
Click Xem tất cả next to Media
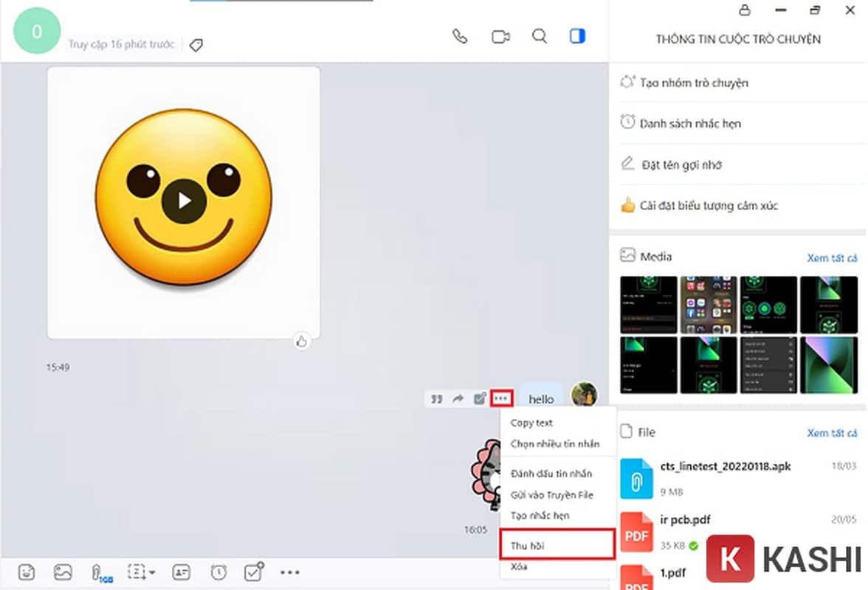pyautogui.click(x=833, y=258)
